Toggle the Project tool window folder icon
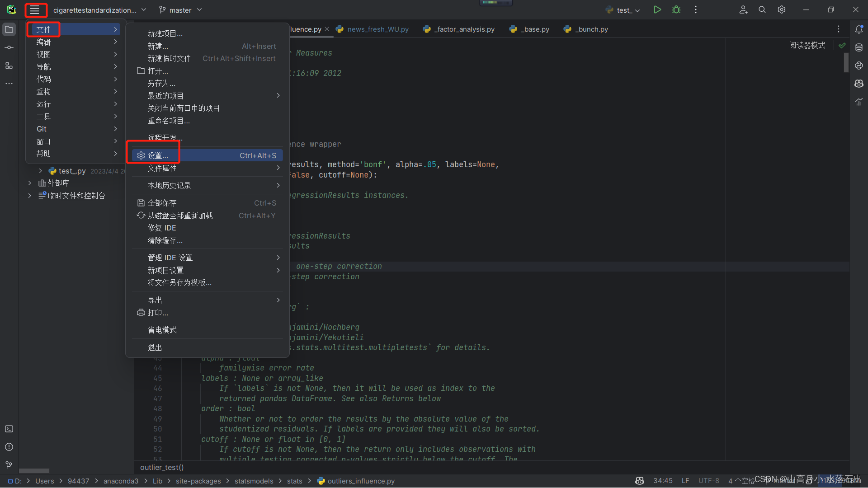 point(9,29)
